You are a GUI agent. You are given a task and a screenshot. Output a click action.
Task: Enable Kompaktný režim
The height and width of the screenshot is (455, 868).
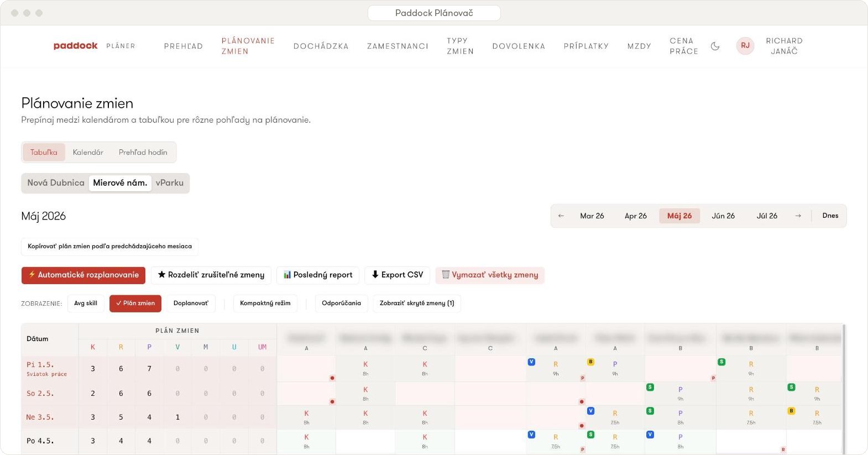[x=265, y=304]
